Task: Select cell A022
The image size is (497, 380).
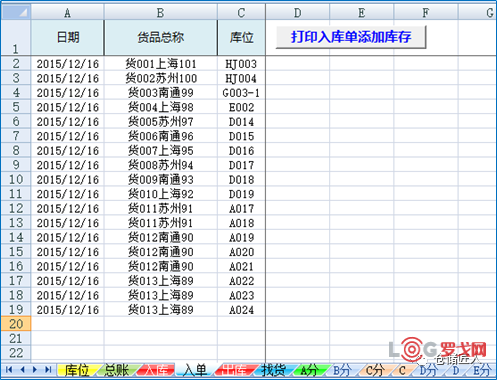Action: (241, 281)
